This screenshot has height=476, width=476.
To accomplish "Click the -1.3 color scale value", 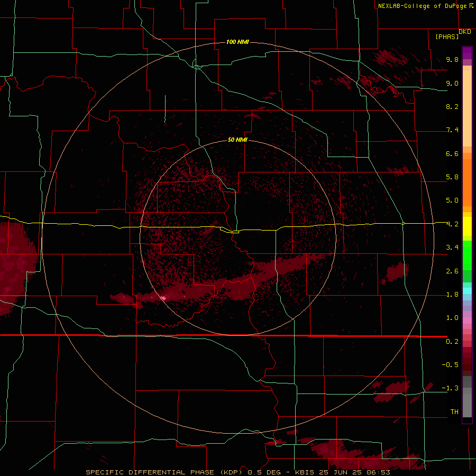I will [450, 388].
